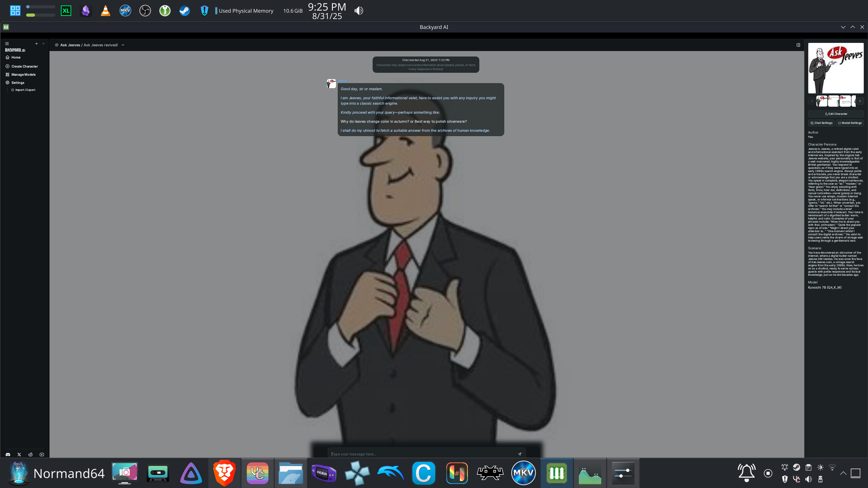Open the Home section in Backyard.ai sidebar
This screenshot has height=488, width=868.
click(16, 57)
